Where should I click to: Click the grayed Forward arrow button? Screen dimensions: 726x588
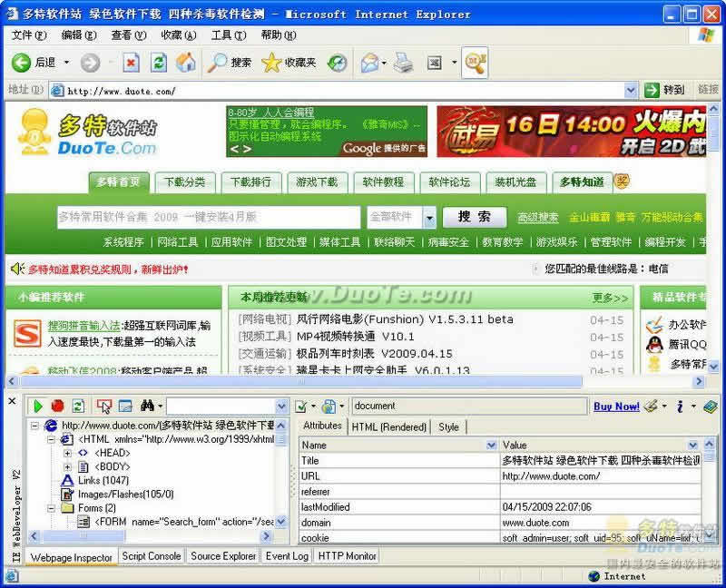(x=90, y=63)
